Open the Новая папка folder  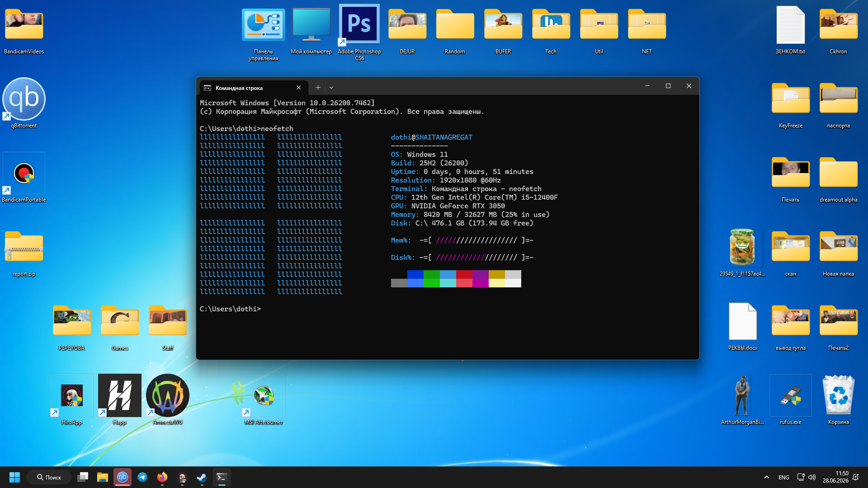(839, 253)
